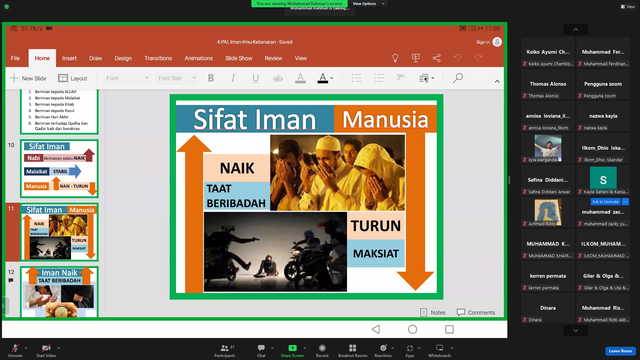Open Whiteboards in Zoom toolbar
The height and width of the screenshot is (360, 640).
click(x=440, y=350)
